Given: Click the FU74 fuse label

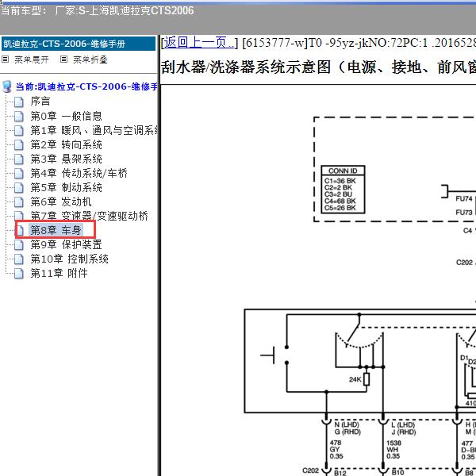Looking at the screenshot, I should point(464,199).
